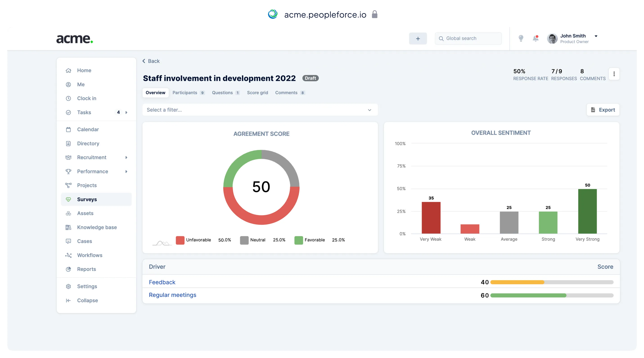Image resolution: width=644 pixels, height=358 pixels.
Task: Switch to the Score grid tab
Action: coord(257,93)
